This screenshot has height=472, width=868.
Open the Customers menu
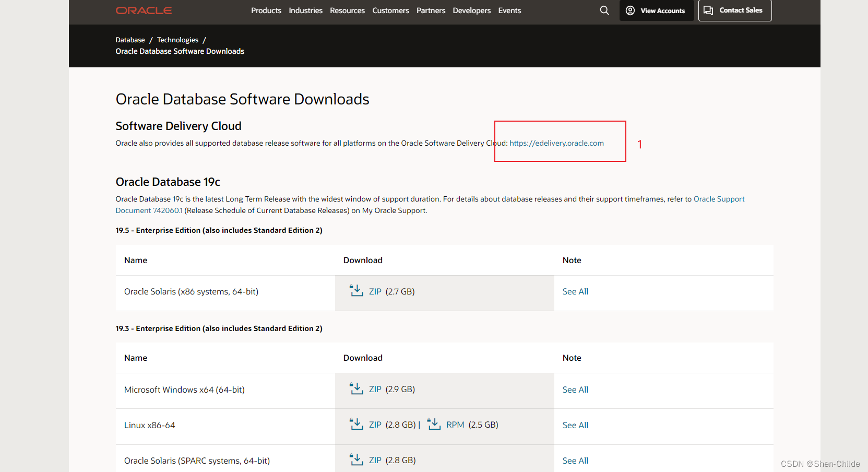390,10
